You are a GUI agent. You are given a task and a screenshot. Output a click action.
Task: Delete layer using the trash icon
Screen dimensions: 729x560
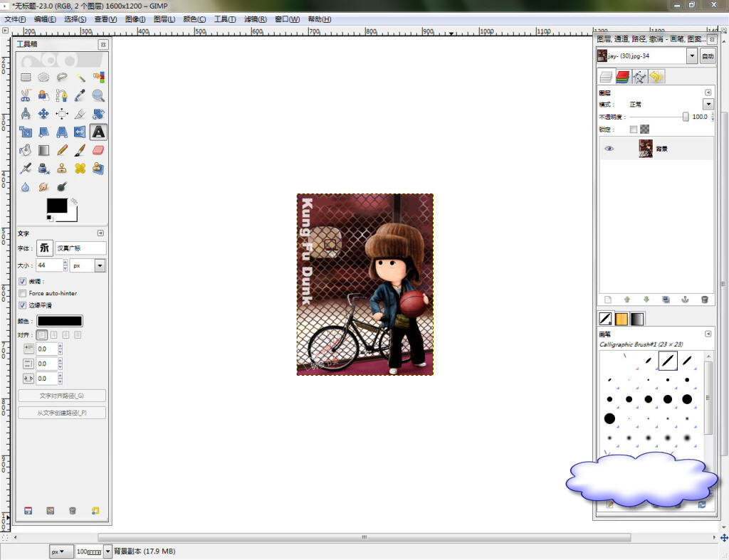coord(704,300)
